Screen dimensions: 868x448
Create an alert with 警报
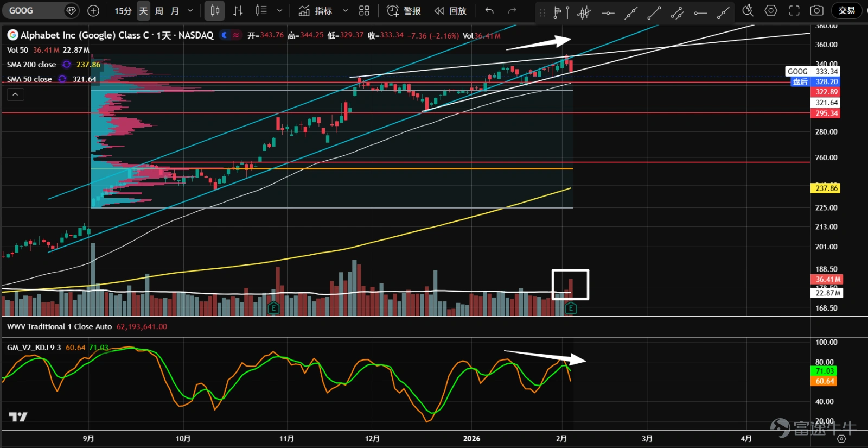click(x=404, y=10)
